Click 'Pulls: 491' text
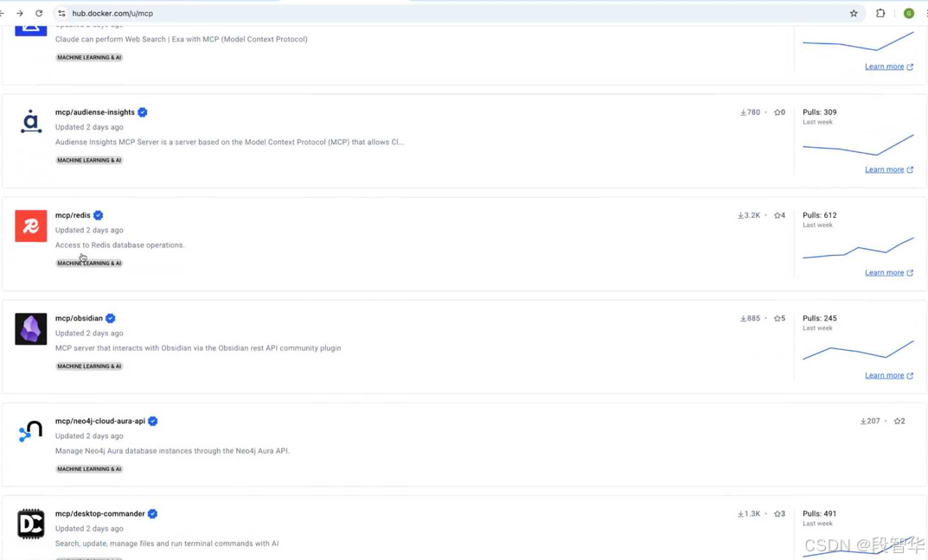928x560 pixels. tap(820, 514)
